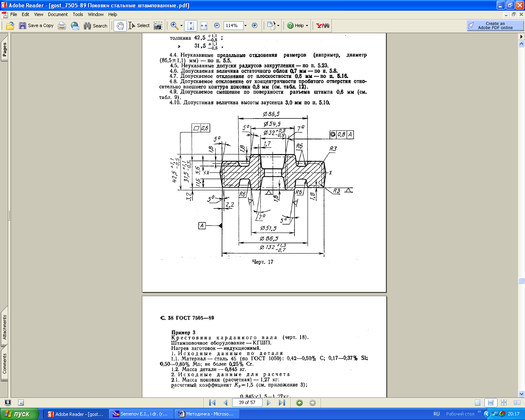Switch to Continuous Facing layout
The image size is (525, 420).
[x=504, y=403]
